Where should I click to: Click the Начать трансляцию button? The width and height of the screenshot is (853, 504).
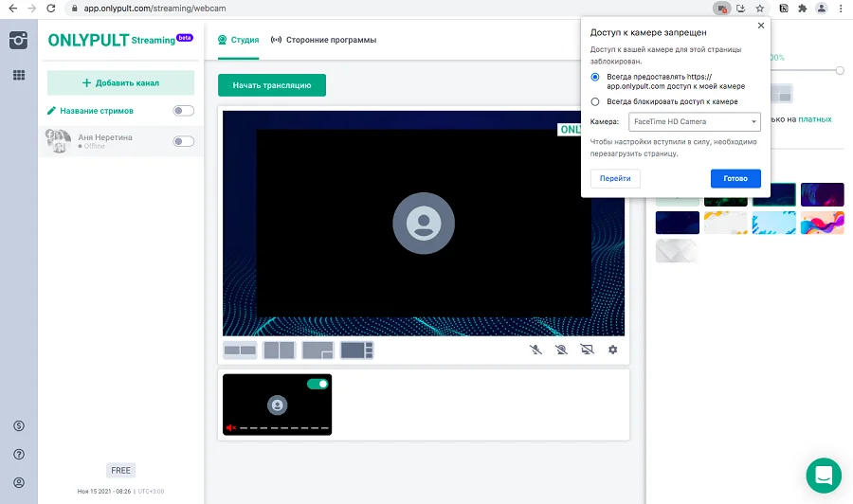click(x=272, y=85)
